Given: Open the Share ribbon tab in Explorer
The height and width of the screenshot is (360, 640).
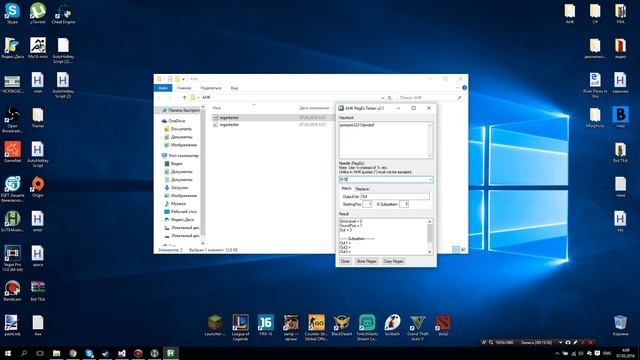Looking at the screenshot, I should (x=211, y=88).
